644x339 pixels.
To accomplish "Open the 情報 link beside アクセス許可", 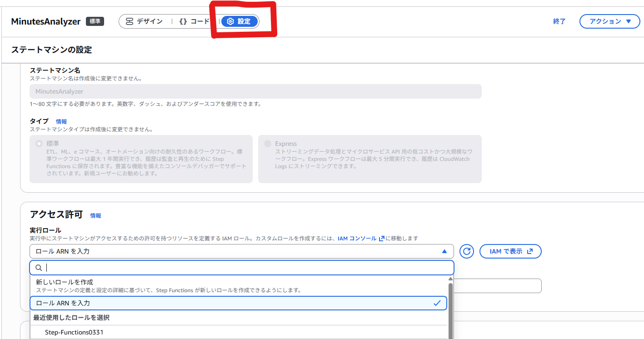I will tap(95, 215).
